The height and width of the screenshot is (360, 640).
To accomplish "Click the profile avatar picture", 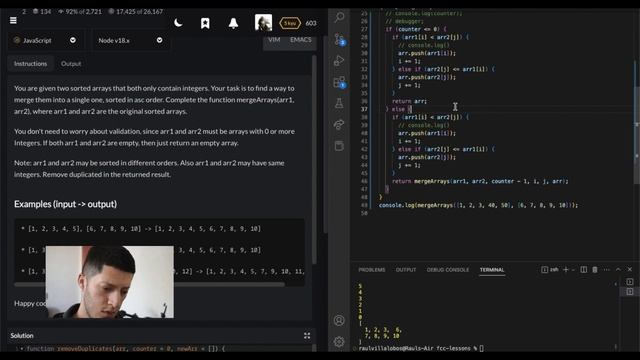I will [263, 22].
